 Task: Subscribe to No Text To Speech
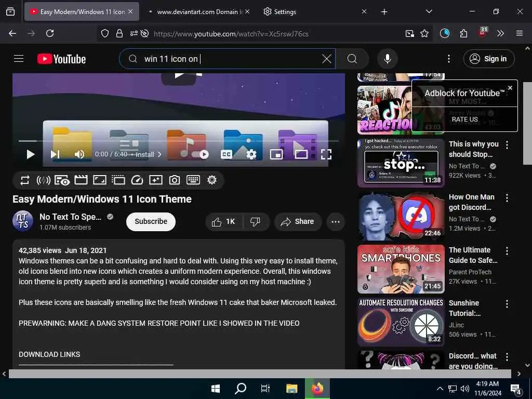pos(151,221)
